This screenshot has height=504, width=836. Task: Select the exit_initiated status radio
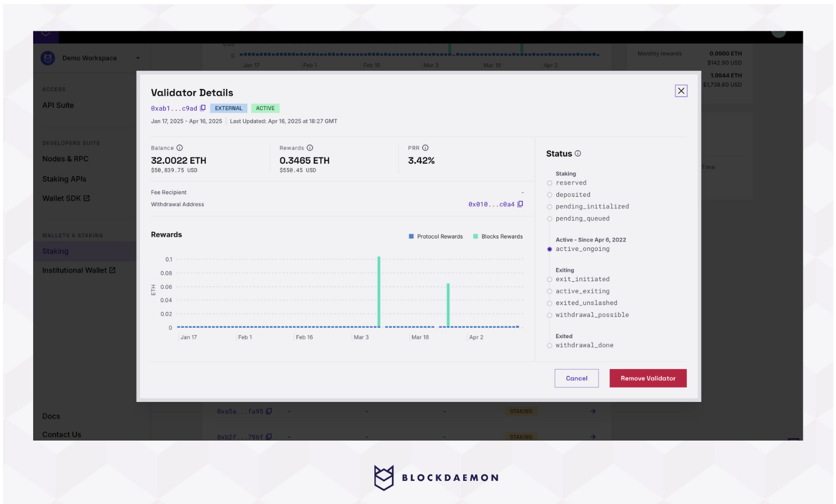550,279
